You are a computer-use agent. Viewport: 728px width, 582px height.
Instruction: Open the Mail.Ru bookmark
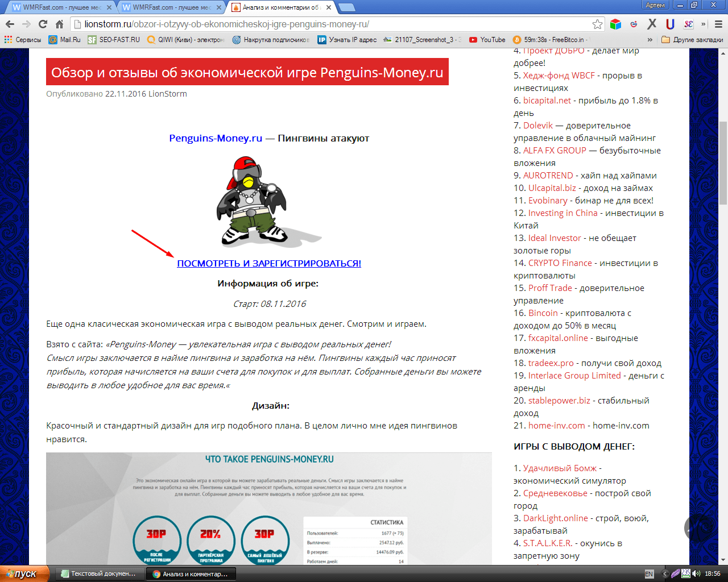tap(64, 40)
